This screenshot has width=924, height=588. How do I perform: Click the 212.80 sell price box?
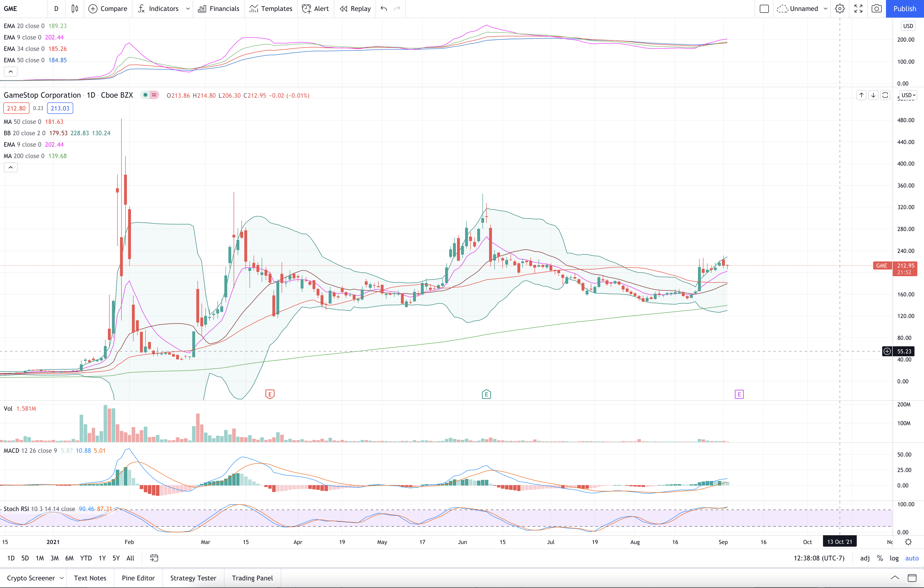coord(16,108)
